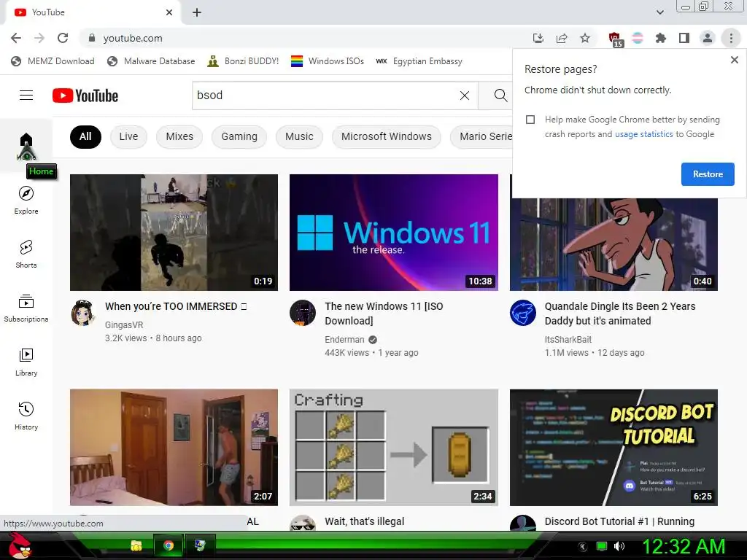This screenshot has height=560, width=747.
Task: Open MEMZ Download bookmark
Action: (53, 61)
